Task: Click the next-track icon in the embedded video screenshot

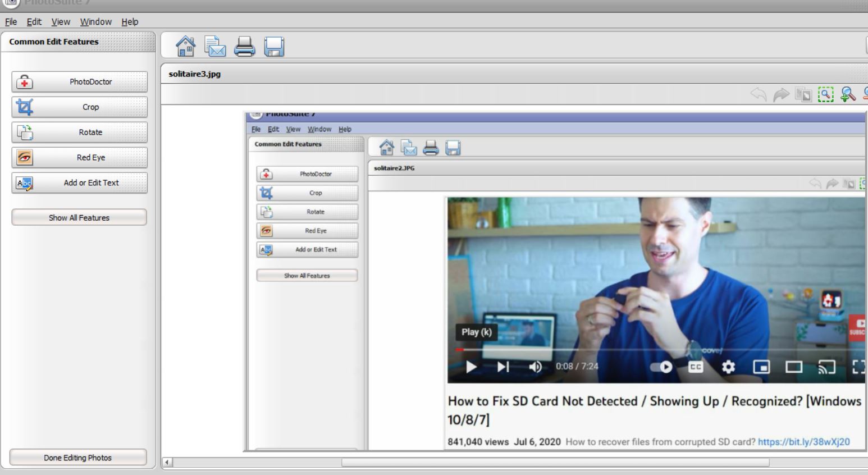Action: tap(503, 367)
